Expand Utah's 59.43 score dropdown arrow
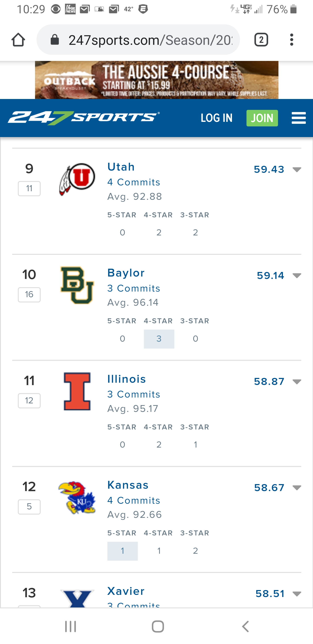 pyautogui.click(x=297, y=170)
